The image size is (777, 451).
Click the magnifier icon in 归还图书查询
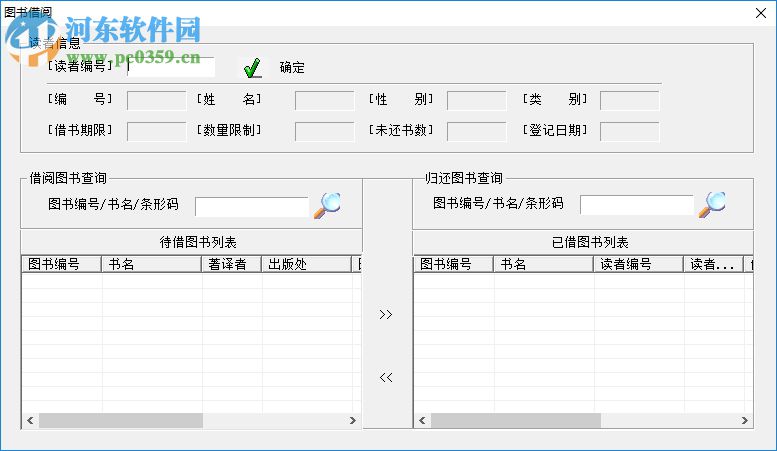(712, 204)
